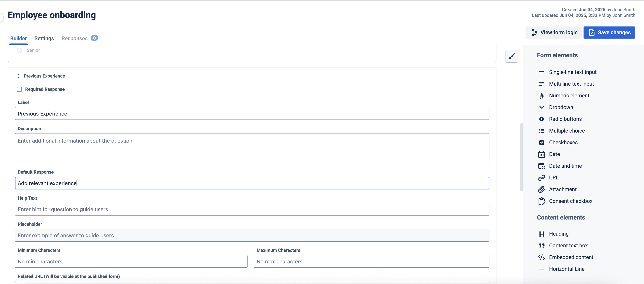Screen dimensions: 644x284
Task: Click the paintbrush styling icon
Action: tap(512, 57)
